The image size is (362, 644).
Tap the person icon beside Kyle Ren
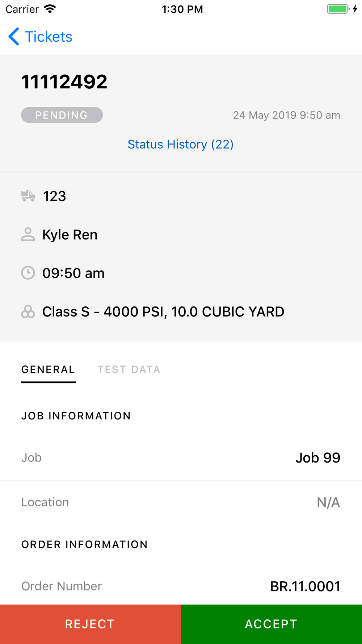click(x=28, y=234)
